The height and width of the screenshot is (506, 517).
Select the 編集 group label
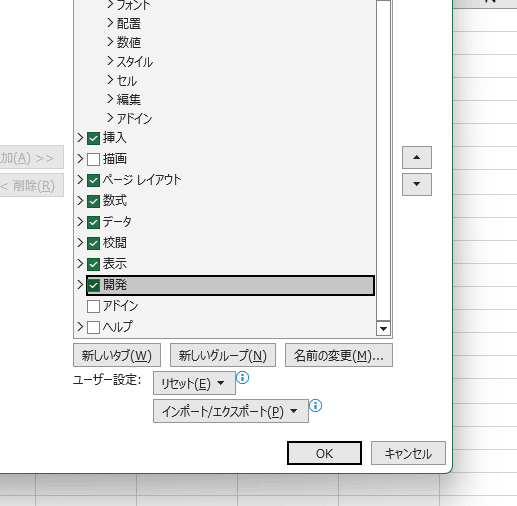pos(129,99)
